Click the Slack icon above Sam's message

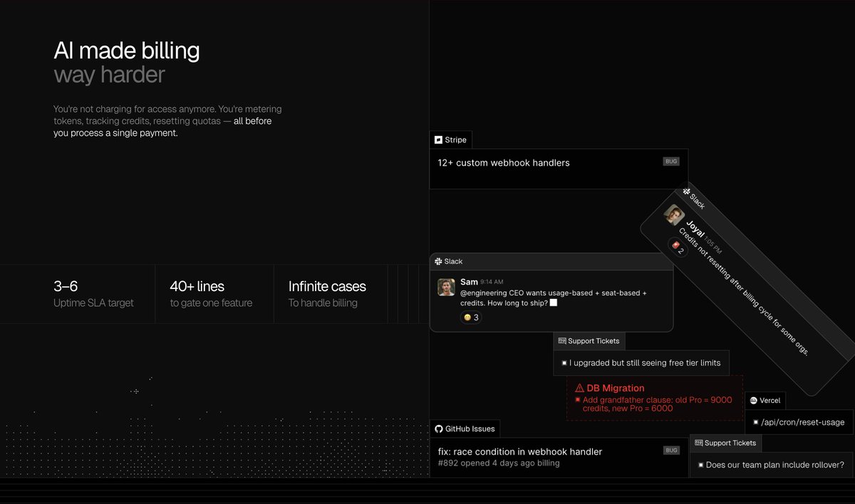tap(438, 262)
